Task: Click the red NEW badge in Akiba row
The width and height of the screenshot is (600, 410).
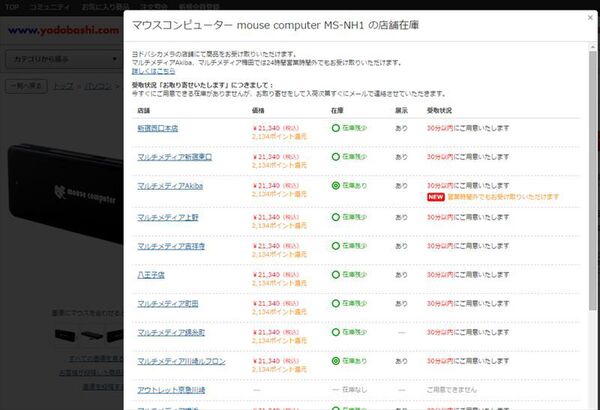Action: pos(435,197)
